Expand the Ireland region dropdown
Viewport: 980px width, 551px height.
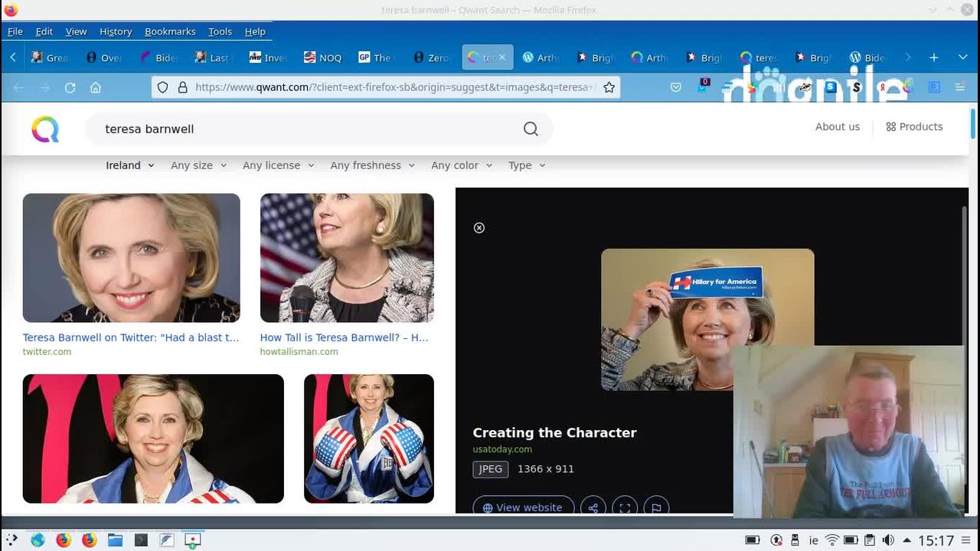pyautogui.click(x=129, y=165)
